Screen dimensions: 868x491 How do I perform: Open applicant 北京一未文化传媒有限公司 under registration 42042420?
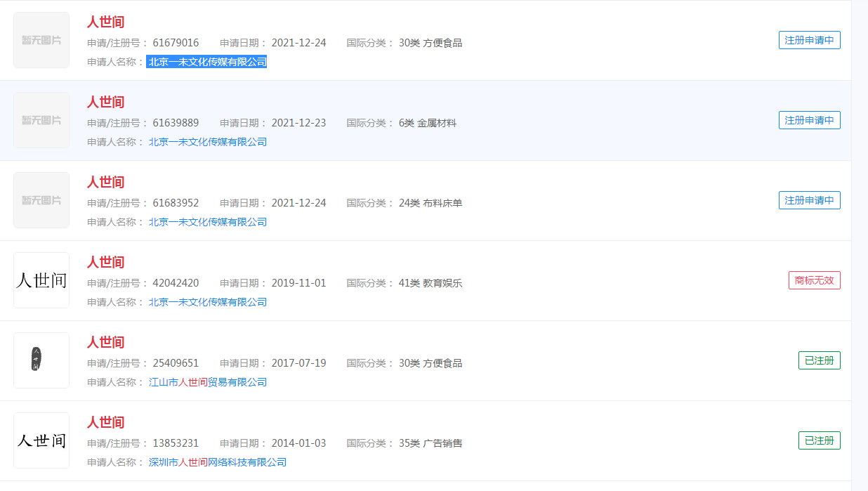tap(208, 302)
